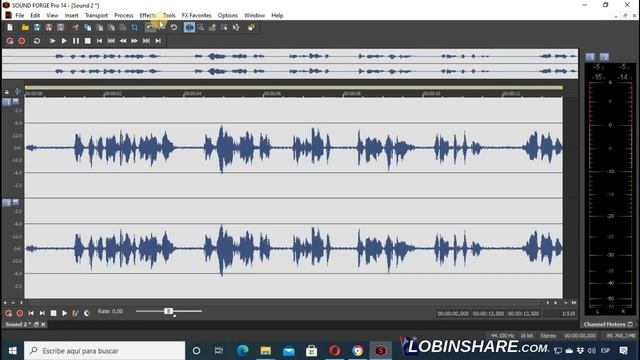Open the File menu
This screenshot has width=640, height=360.
pos(20,16)
